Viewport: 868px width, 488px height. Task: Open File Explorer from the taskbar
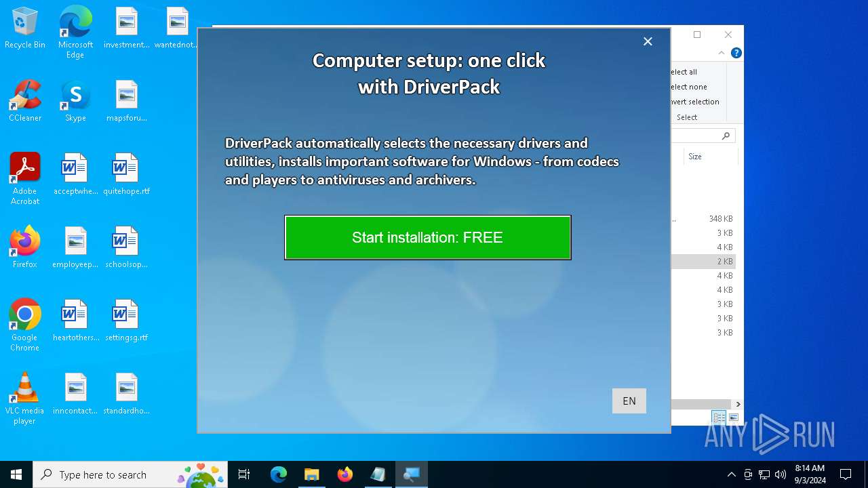click(x=312, y=474)
